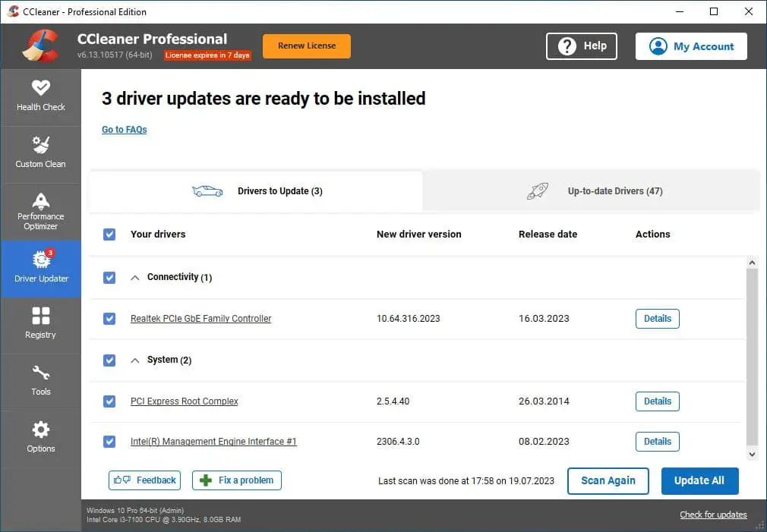Click the My Account button

tap(691, 46)
